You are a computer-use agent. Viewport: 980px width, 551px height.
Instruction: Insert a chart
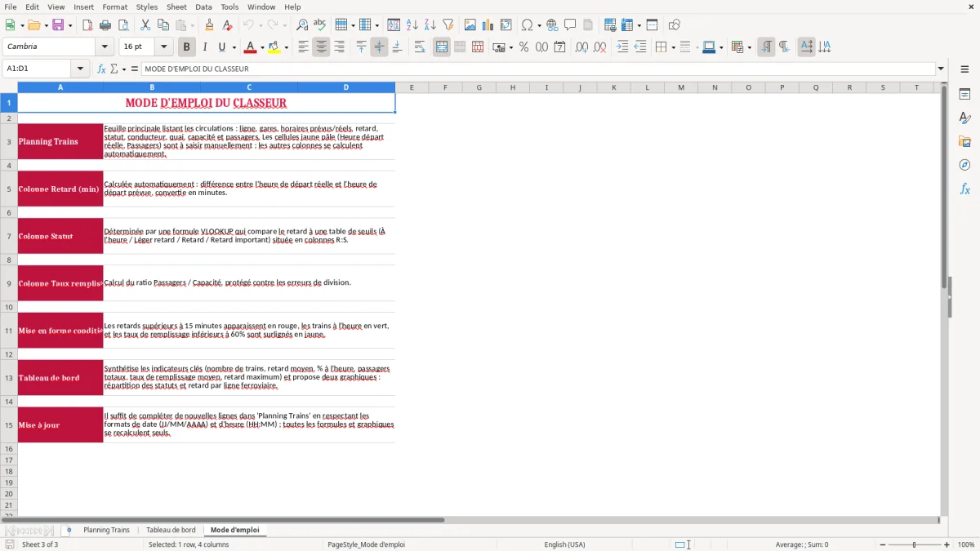(488, 25)
